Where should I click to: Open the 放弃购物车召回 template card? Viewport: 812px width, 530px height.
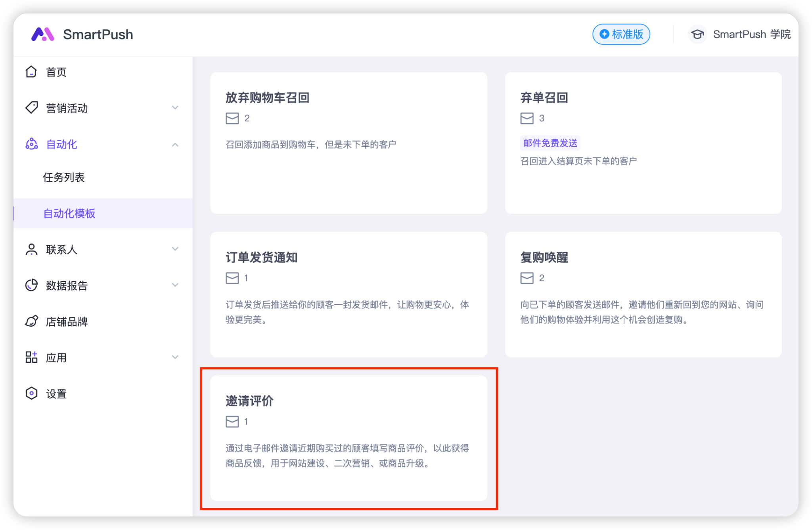[349, 143]
